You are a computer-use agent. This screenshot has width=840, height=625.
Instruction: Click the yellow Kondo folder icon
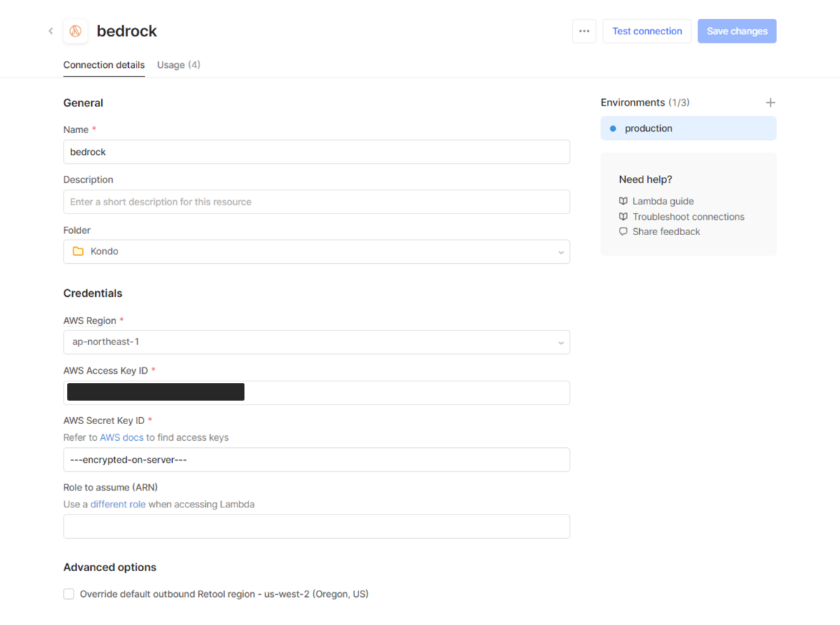click(78, 251)
